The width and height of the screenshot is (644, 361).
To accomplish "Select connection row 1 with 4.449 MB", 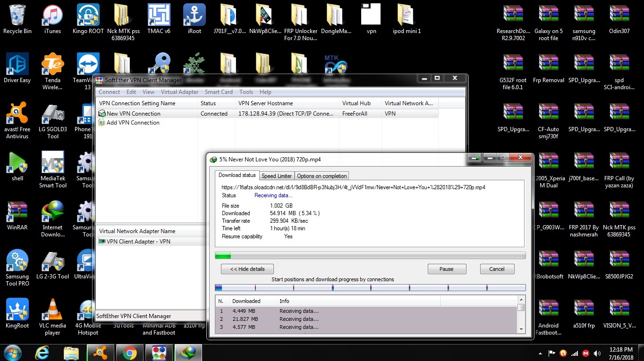I will tap(366, 311).
